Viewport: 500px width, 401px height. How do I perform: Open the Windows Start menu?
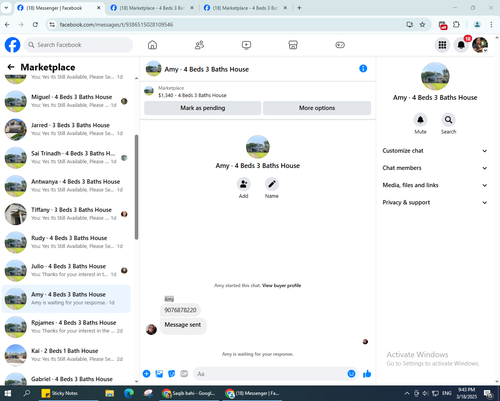tap(7, 393)
